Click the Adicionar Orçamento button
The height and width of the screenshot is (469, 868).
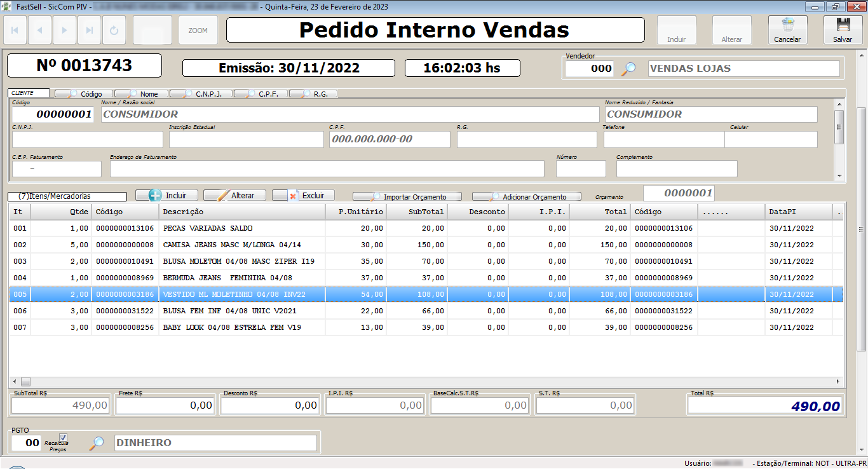[x=526, y=195]
